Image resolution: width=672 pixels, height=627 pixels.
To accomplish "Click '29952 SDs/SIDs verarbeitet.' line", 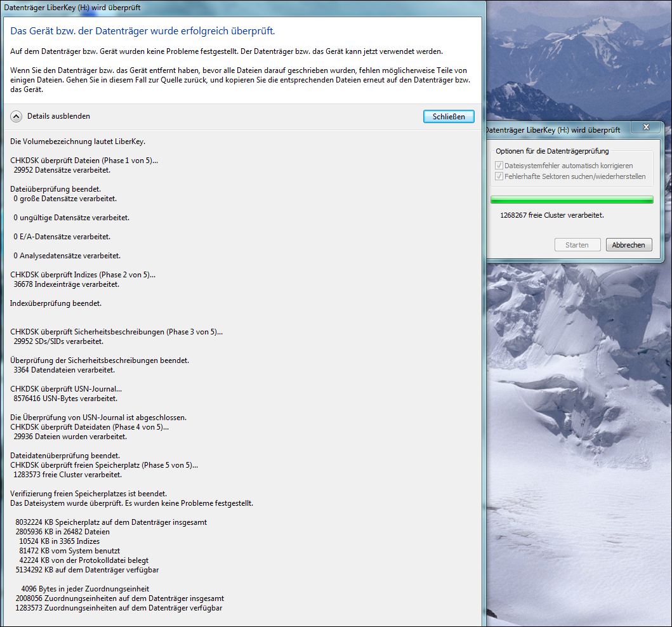I will [58, 341].
